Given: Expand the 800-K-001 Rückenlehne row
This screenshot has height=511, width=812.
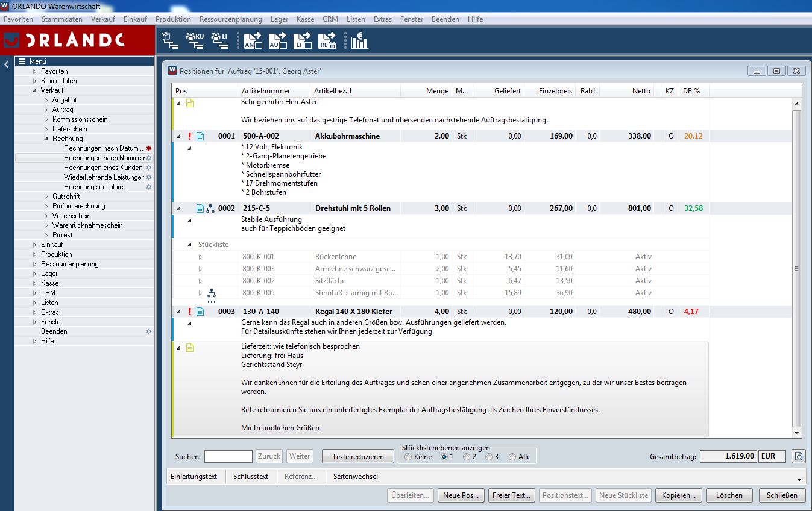Looking at the screenshot, I should coord(201,257).
